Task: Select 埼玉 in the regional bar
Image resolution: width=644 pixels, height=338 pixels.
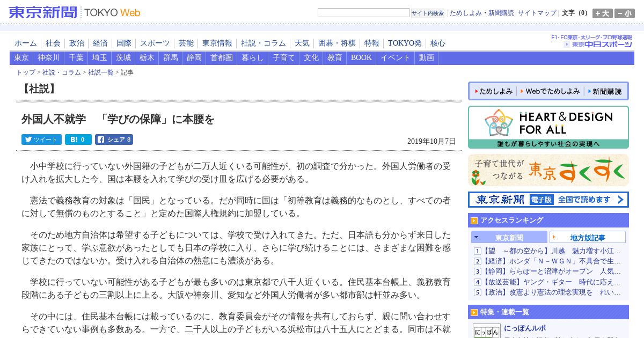Action: point(100,58)
